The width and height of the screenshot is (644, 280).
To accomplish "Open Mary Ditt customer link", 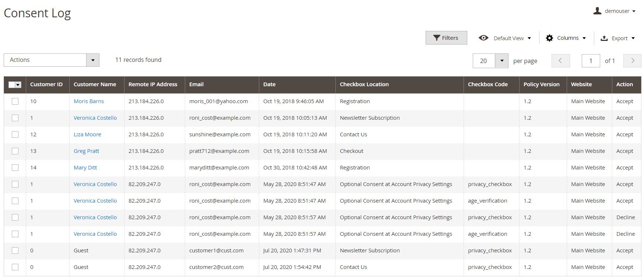I will [x=85, y=168].
